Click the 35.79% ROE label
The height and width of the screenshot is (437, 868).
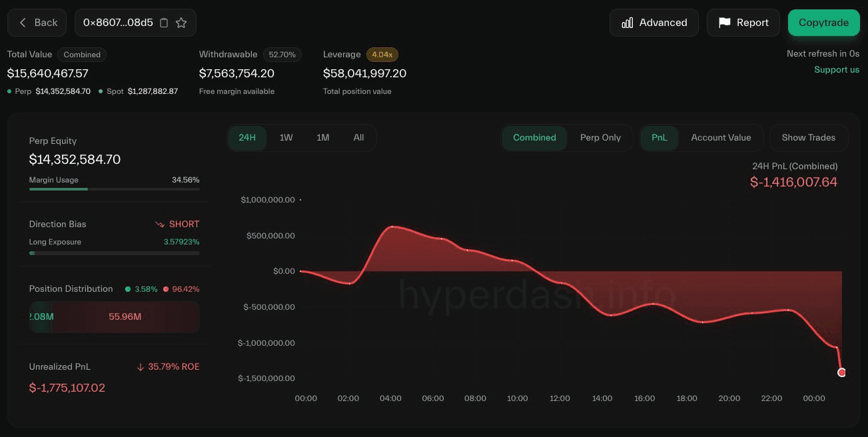tap(173, 366)
